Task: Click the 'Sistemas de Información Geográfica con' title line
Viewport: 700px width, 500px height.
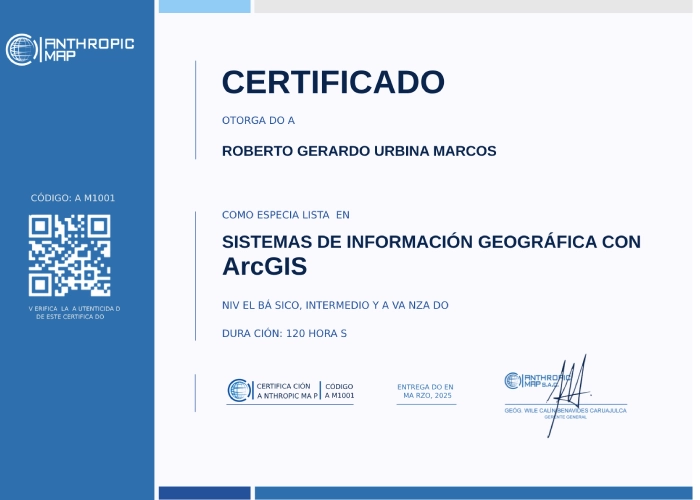Action: coord(431,242)
